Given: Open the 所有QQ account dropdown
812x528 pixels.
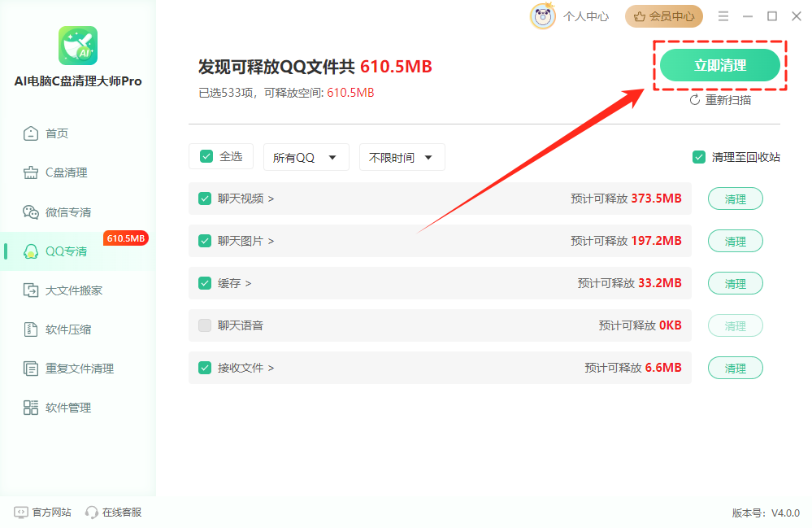Looking at the screenshot, I should 306,157.
